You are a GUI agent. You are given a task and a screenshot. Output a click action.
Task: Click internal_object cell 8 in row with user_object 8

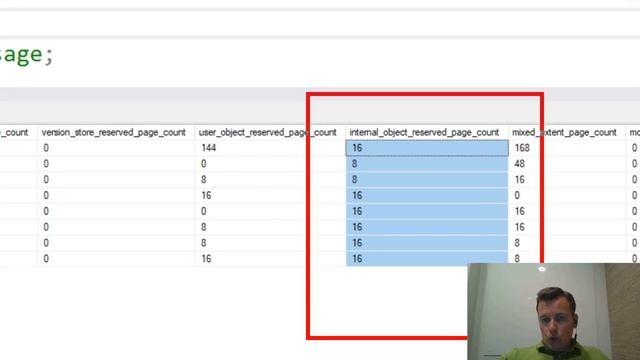pos(427,180)
